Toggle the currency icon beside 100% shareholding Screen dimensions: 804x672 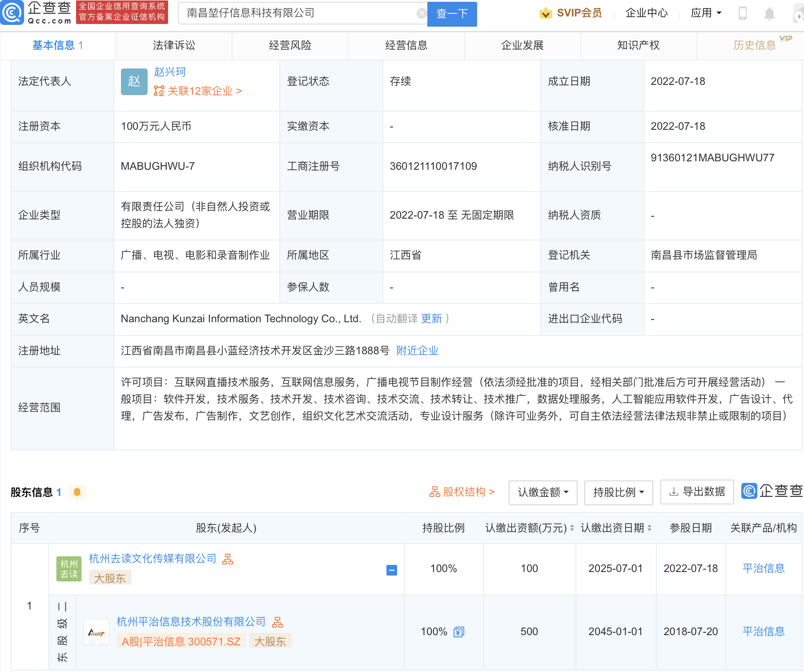click(x=458, y=632)
